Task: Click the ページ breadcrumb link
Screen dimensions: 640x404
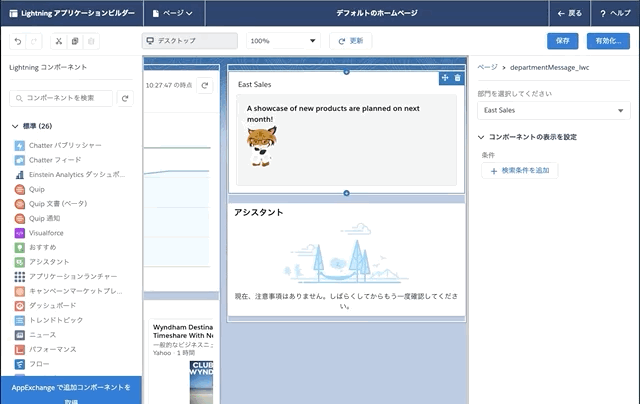Action: point(487,67)
